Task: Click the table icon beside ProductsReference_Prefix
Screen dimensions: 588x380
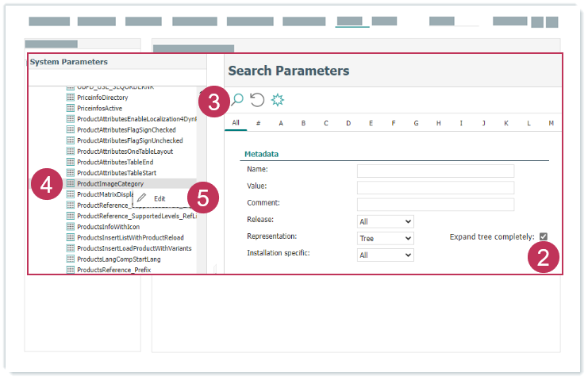Action: pos(71,270)
